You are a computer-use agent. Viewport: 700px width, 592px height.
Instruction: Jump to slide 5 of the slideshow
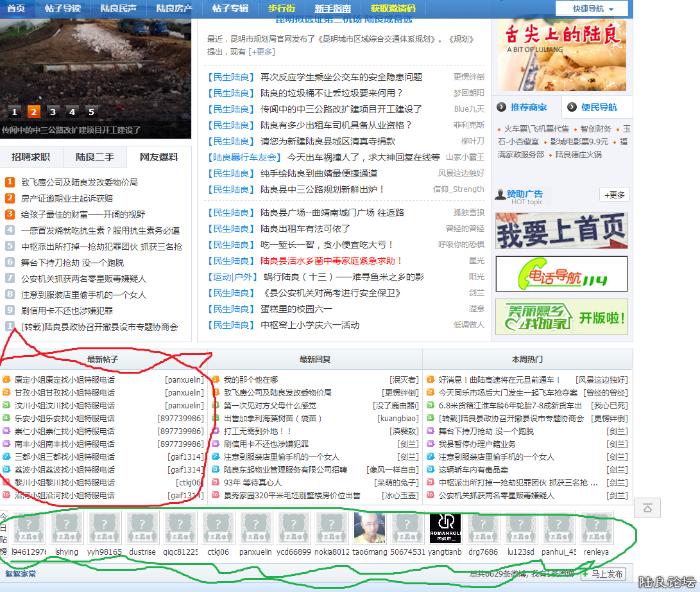click(x=91, y=112)
